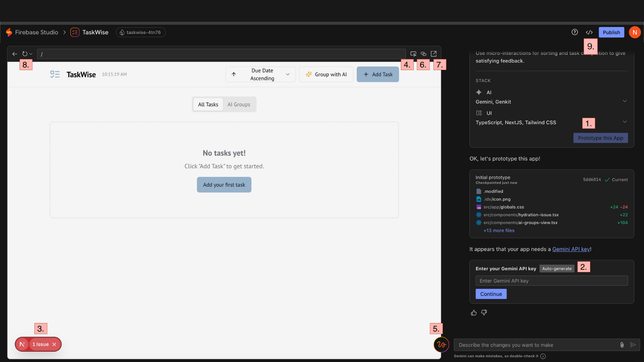Click Add your first task button

click(224, 185)
